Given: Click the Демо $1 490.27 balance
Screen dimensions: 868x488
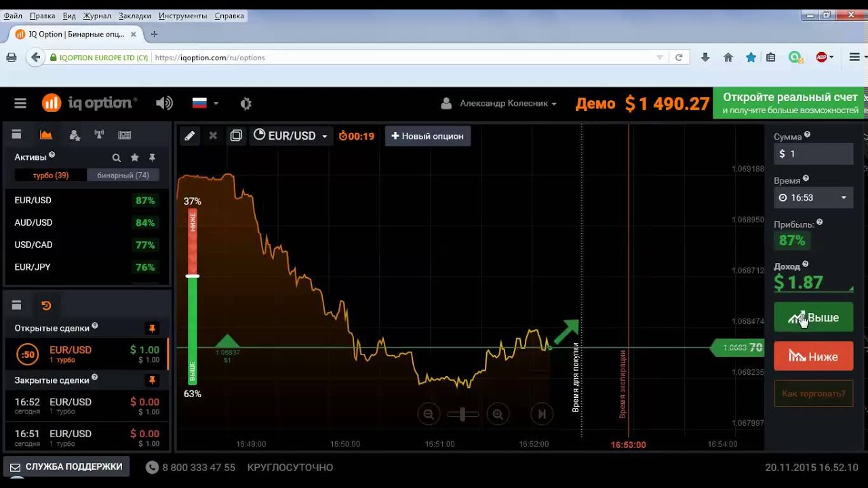Looking at the screenshot, I should click(x=642, y=104).
